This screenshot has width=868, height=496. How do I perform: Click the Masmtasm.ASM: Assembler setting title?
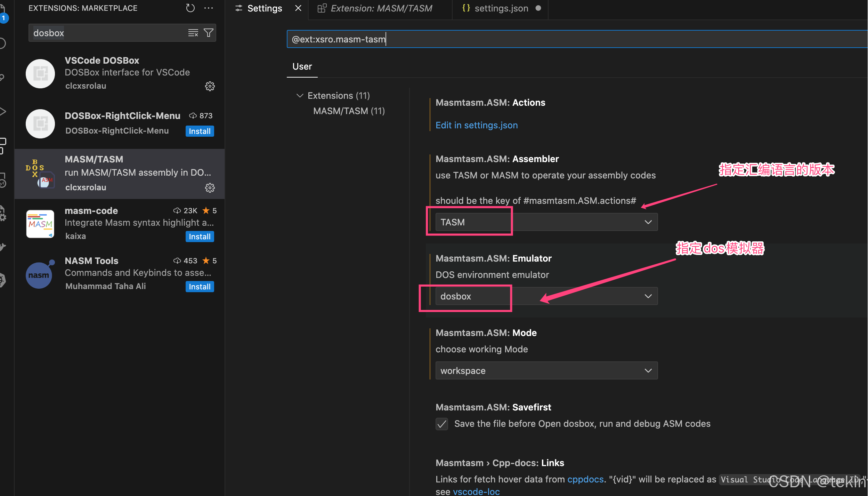pyautogui.click(x=497, y=159)
